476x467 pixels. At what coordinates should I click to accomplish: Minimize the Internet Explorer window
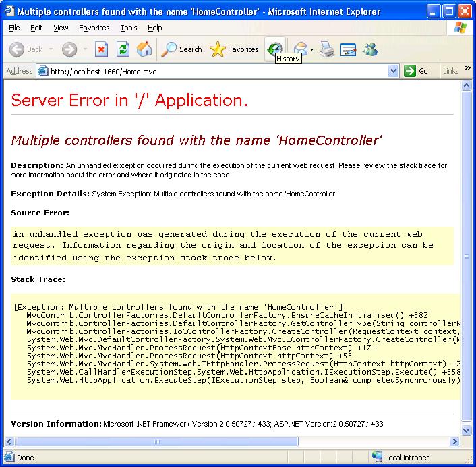[434, 11]
